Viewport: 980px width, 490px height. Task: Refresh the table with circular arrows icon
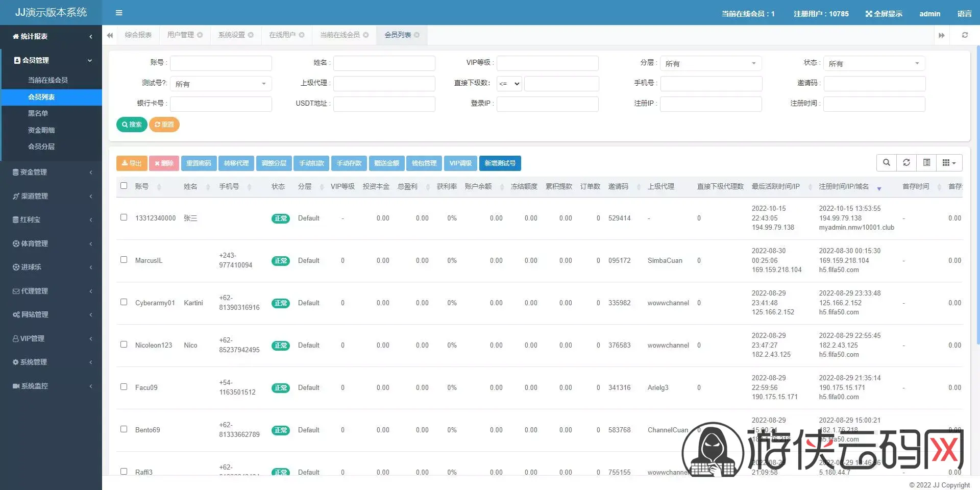coord(906,163)
